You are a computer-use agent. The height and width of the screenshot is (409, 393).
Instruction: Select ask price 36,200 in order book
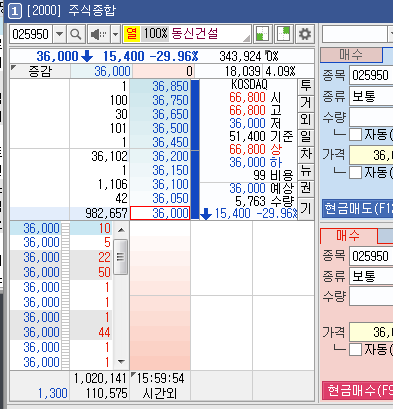coord(160,156)
